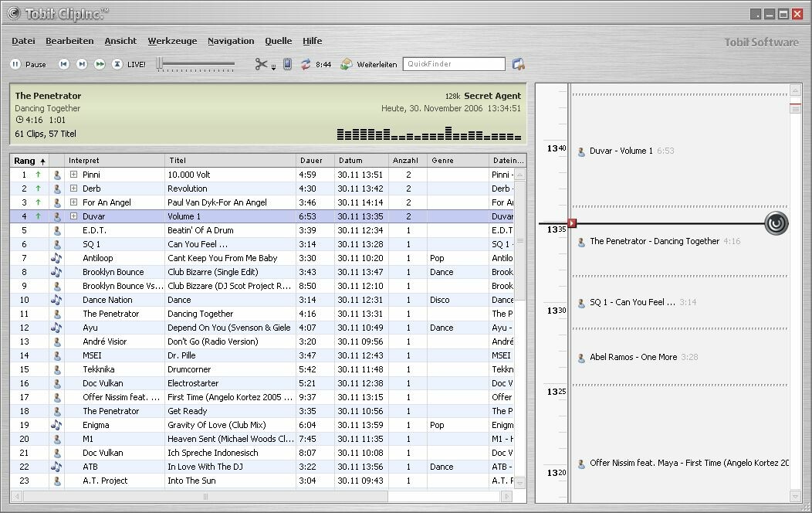Expand the Pinni artist entry

pos(73,175)
